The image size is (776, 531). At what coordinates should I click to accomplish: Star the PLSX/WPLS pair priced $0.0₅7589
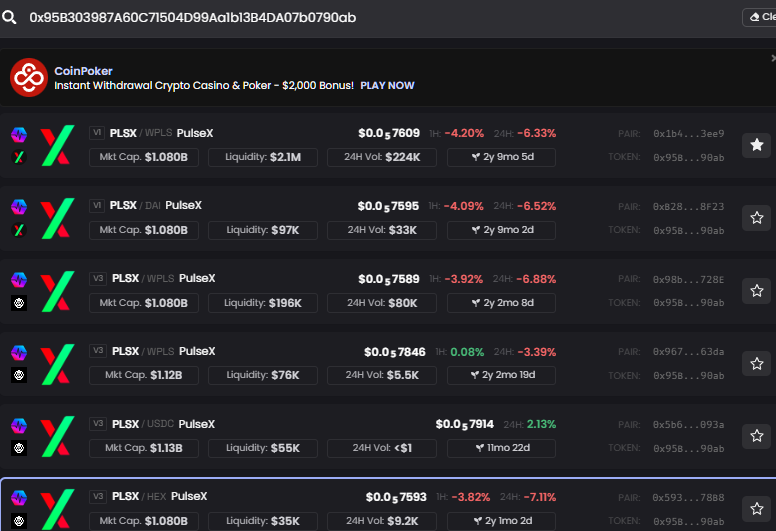pyautogui.click(x=757, y=290)
